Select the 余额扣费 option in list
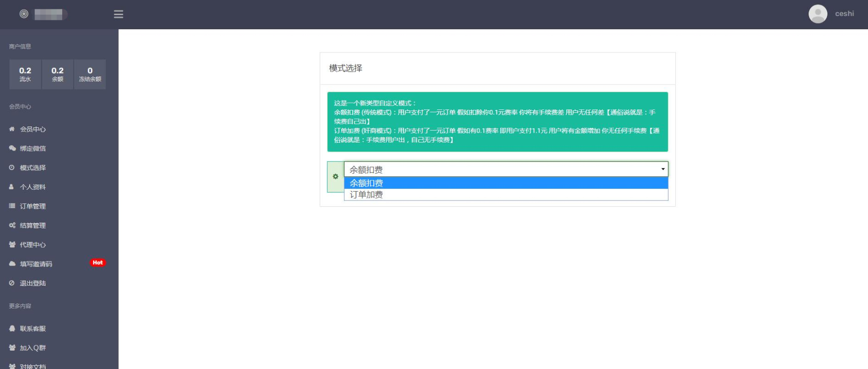 505,183
